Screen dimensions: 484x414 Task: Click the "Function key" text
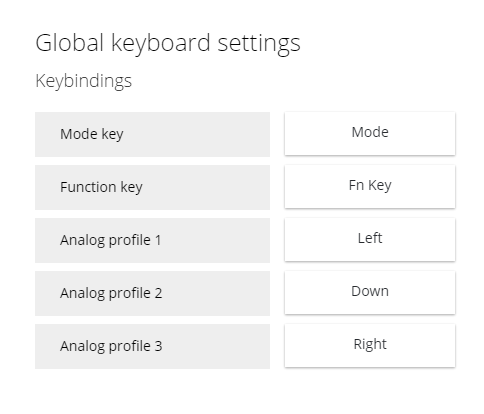click(x=101, y=187)
